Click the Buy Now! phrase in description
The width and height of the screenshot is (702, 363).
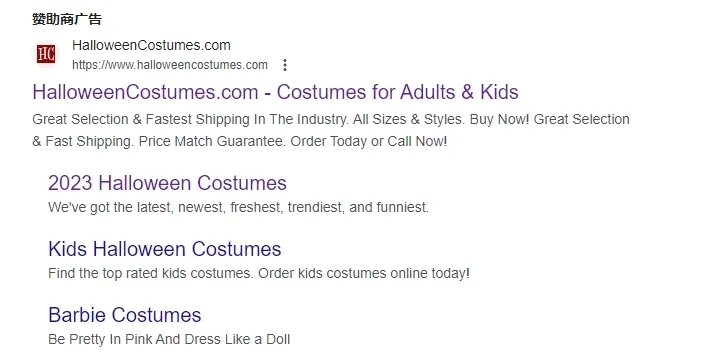500,120
